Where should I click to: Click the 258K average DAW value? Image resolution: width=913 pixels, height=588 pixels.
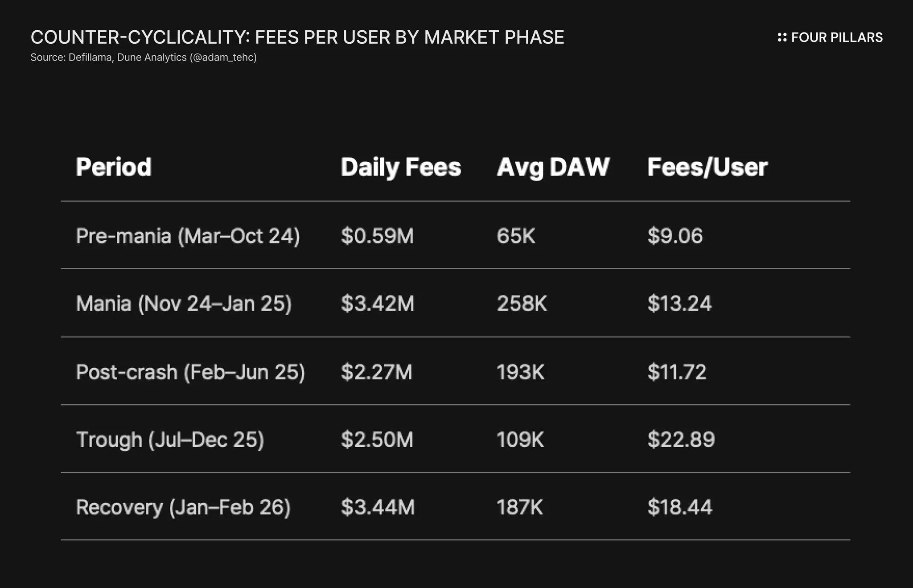coord(522,304)
